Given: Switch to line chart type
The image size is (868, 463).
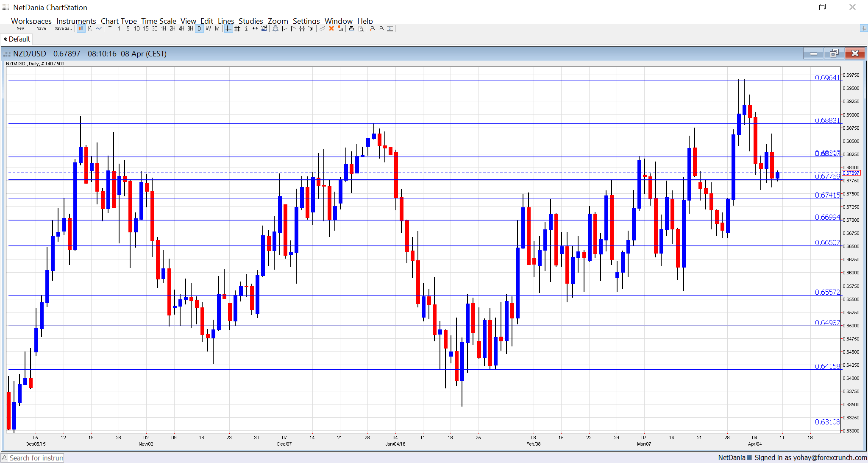Looking at the screenshot, I should point(98,28).
